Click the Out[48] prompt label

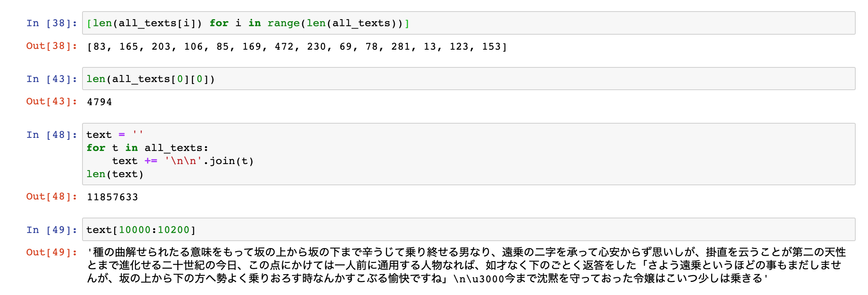pos(52,196)
